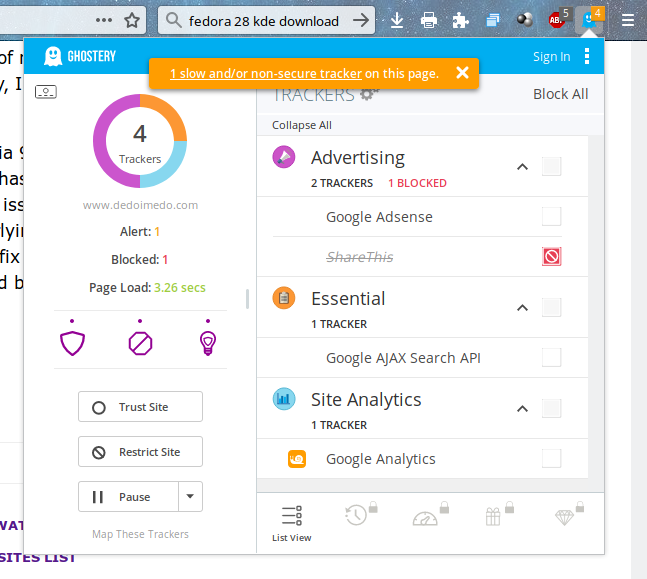Click the purple ad blocking circle icon

[x=140, y=343]
